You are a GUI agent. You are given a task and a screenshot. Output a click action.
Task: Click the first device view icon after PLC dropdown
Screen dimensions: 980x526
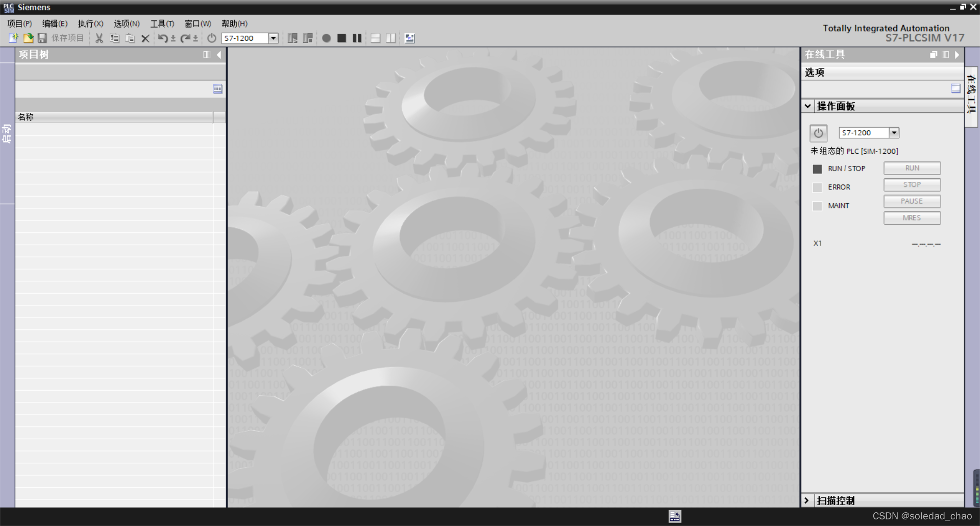pos(292,38)
